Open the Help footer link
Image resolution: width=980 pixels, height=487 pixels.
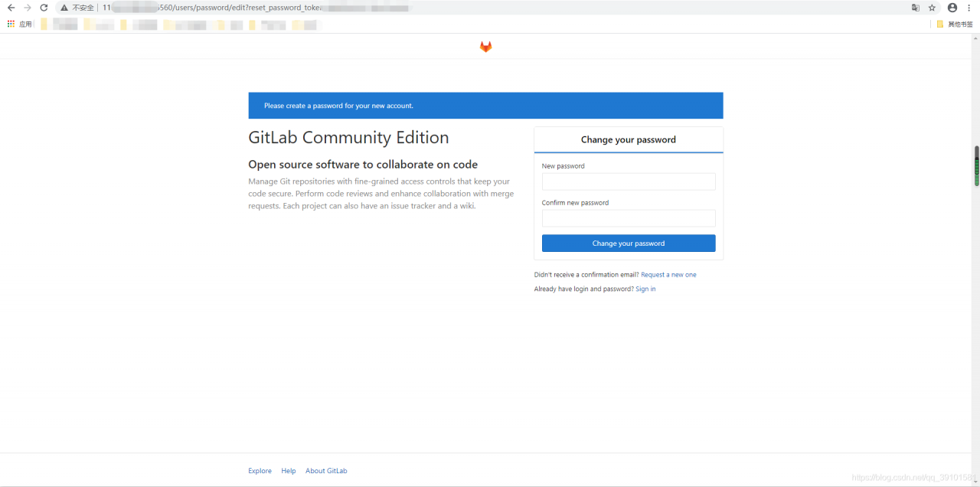coord(289,471)
